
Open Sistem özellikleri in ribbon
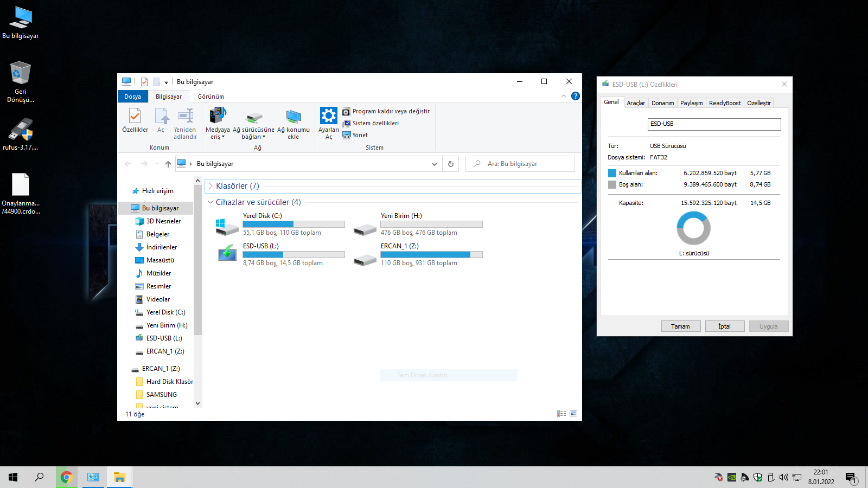pyautogui.click(x=371, y=123)
